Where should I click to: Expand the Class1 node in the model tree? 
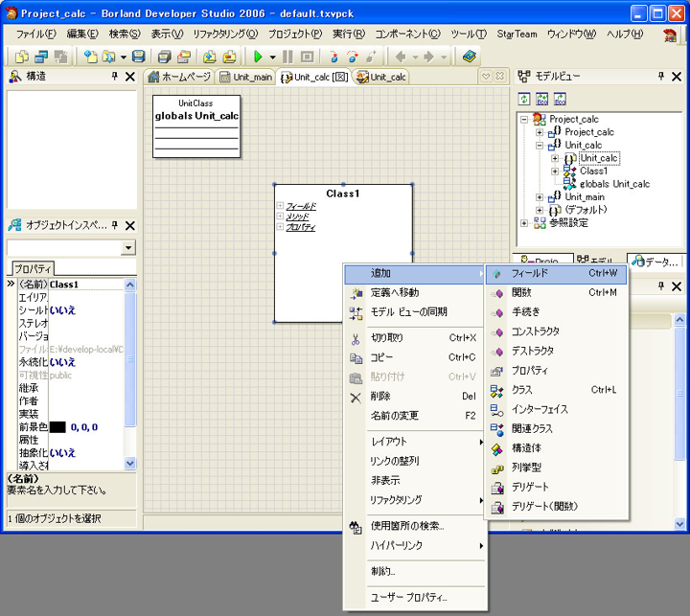point(555,171)
